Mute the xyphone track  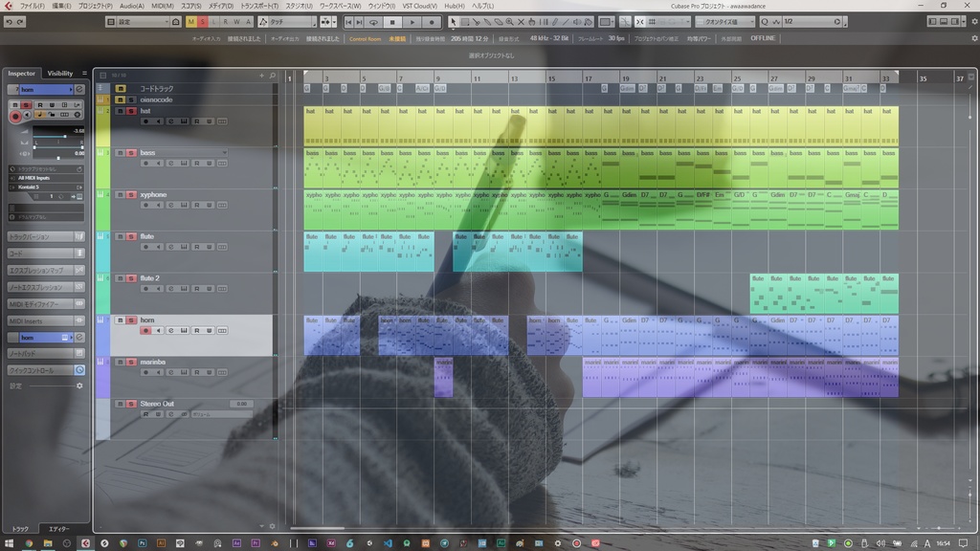pos(120,195)
